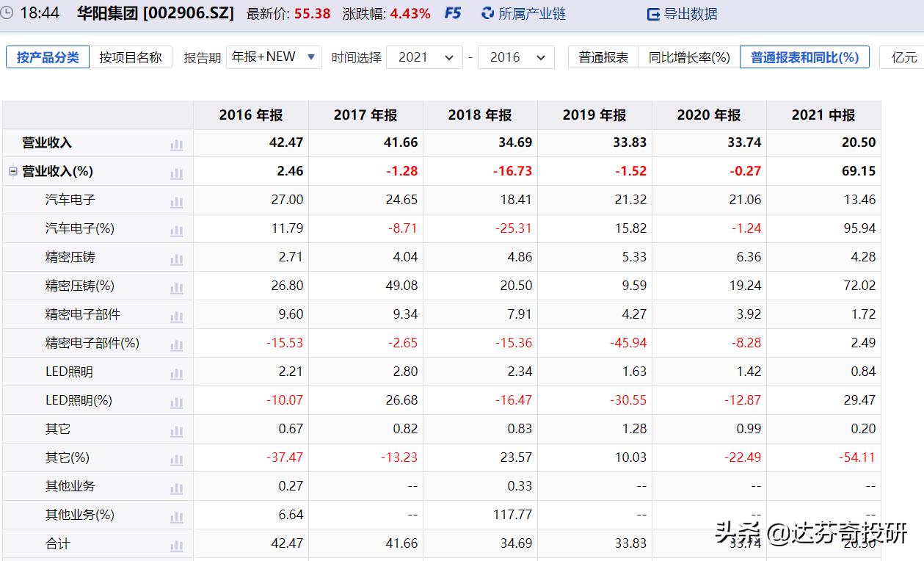
Task: Open the start year 2021 dropdown
Action: click(x=423, y=57)
